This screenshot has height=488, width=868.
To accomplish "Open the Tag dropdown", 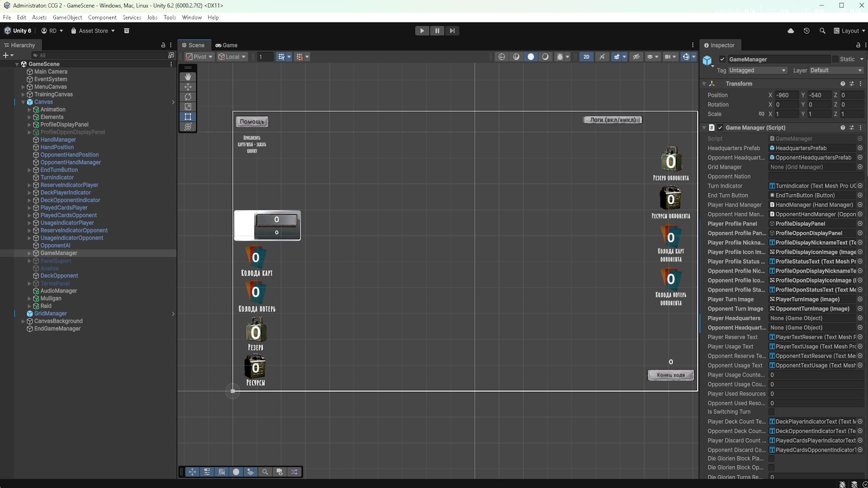I will 757,70.
